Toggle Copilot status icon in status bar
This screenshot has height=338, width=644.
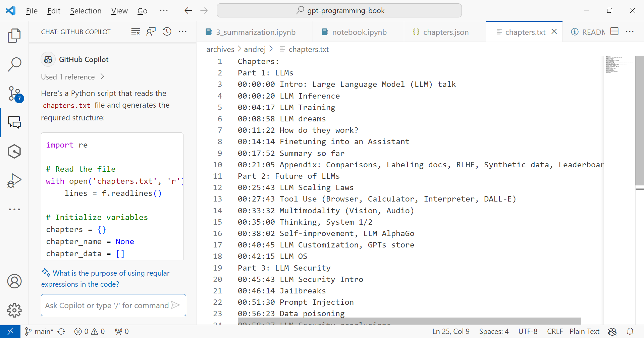pyautogui.click(x=612, y=331)
